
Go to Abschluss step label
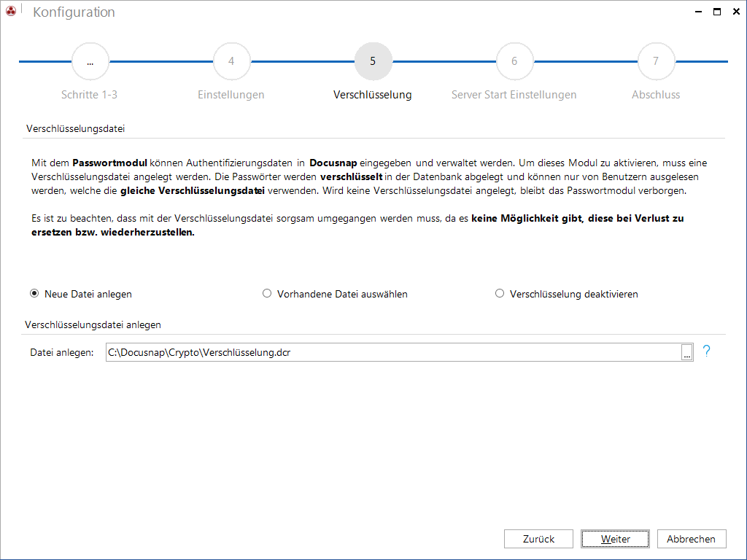click(656, 95)
